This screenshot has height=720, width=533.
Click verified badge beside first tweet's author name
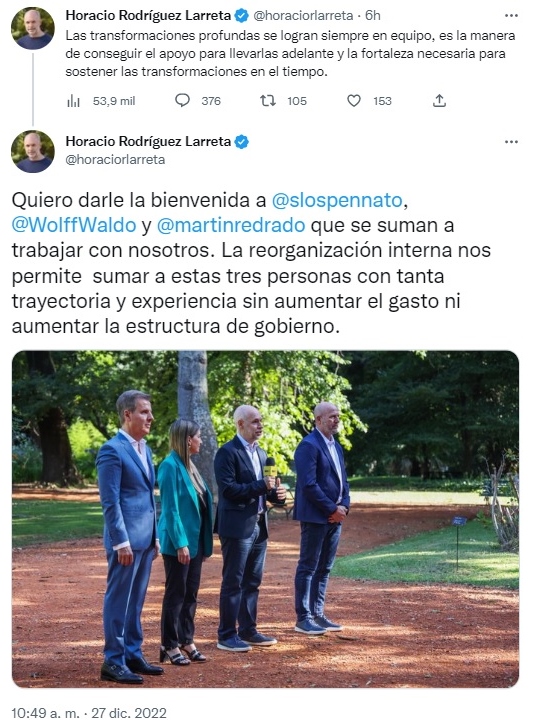241,16
